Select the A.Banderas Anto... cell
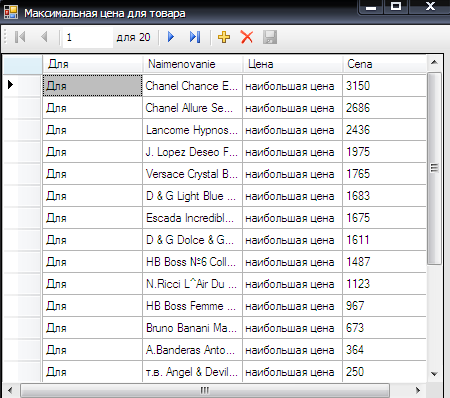Screen dimensions: 450x398 [x=192, y=350]
